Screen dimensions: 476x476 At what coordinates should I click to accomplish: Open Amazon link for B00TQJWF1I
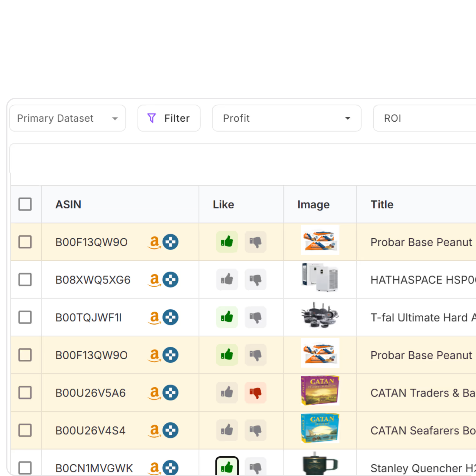[x=154, y=317]
